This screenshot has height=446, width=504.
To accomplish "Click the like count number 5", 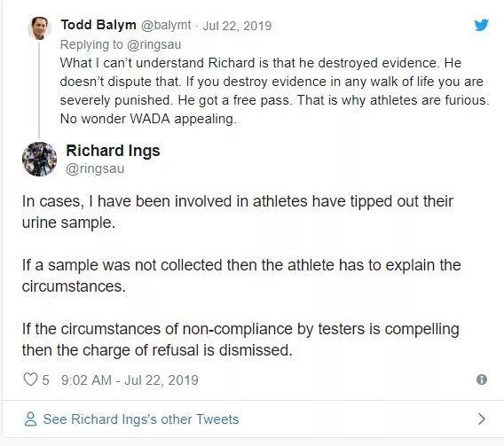I will (x=45, y=379).
